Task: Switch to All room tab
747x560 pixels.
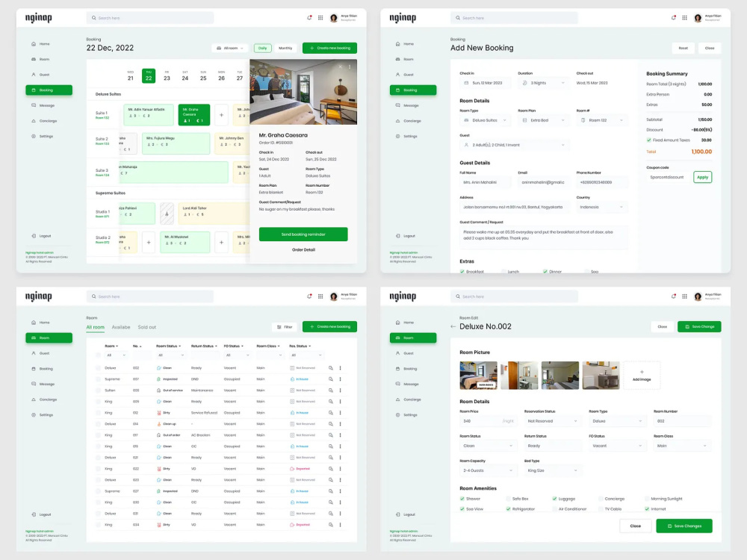Action: [96, 327]
